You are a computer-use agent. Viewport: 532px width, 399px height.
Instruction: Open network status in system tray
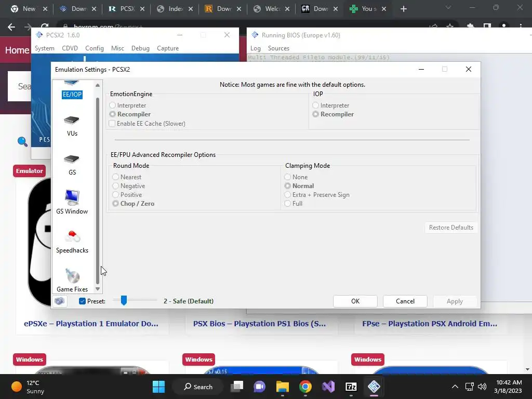pyautogui.click(x=470, y=387)
